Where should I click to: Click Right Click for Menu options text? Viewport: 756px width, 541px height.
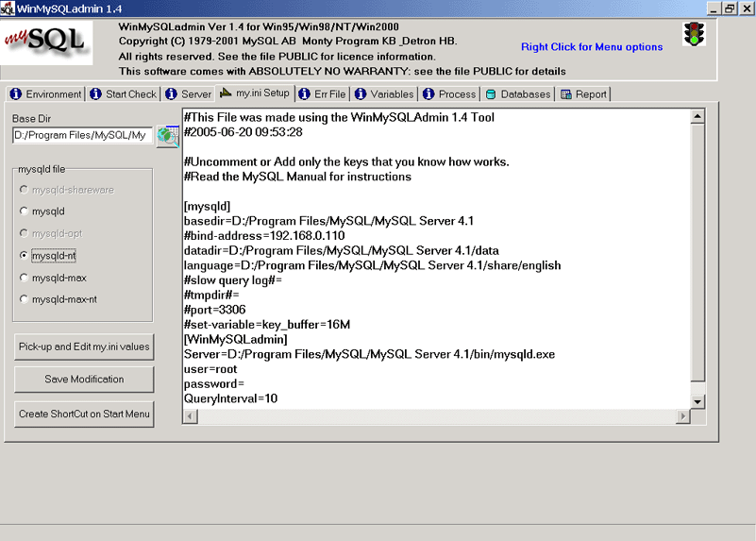pyautogui.click(x=592, y=47)
